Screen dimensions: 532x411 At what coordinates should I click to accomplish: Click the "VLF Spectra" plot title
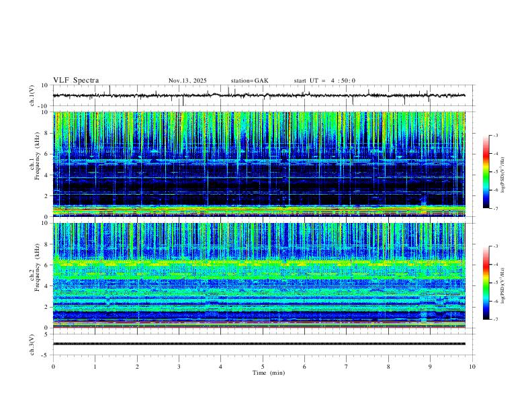click(76, 81)
